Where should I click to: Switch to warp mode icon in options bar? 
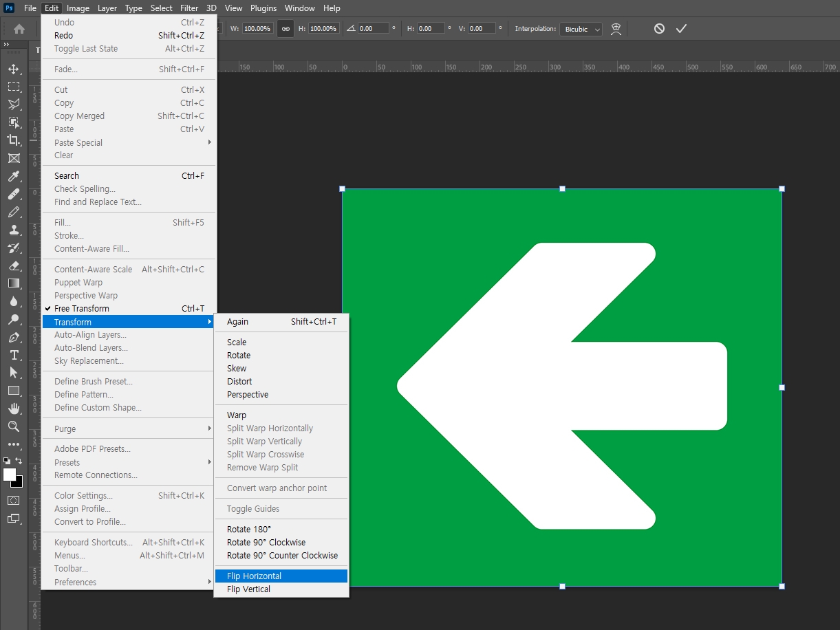tap(616, 29)
